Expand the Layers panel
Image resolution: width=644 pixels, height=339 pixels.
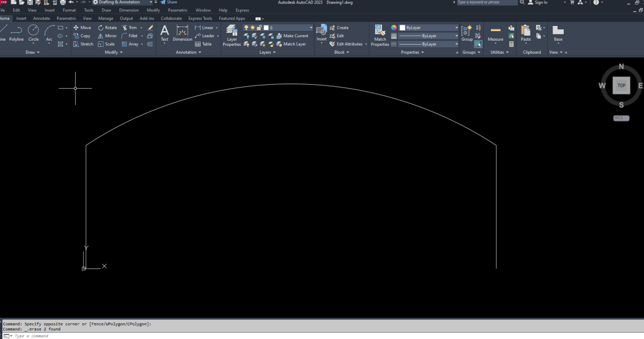point(267,52)
